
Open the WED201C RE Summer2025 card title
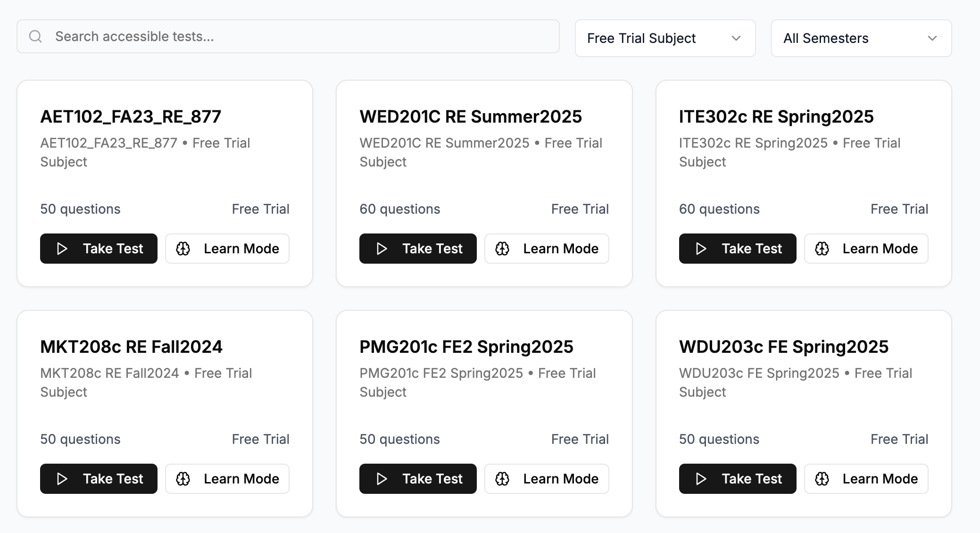click(470, 117)
